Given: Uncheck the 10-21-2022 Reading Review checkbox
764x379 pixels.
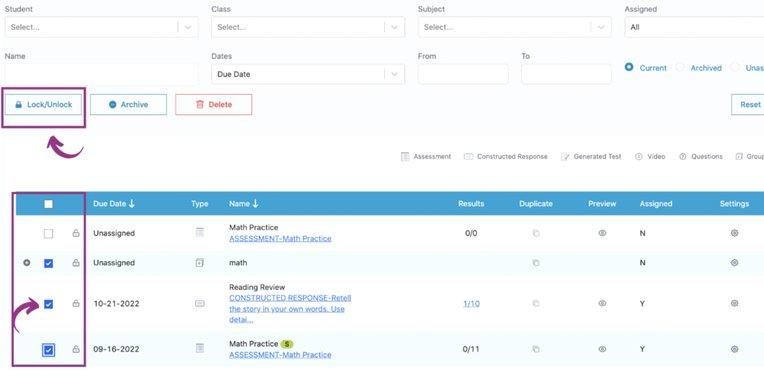Looking at the screenshot, I should (48, 304).
